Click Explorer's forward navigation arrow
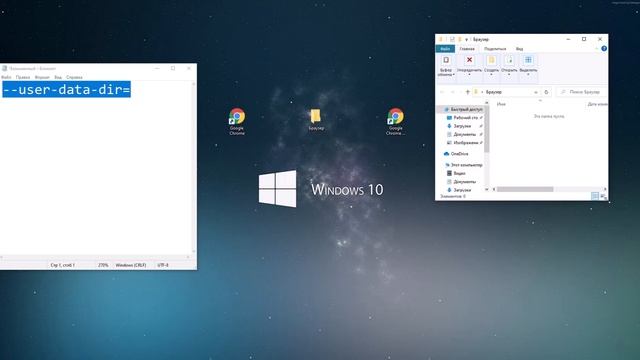This screenshot has width=640, height=360. [452, 92]
